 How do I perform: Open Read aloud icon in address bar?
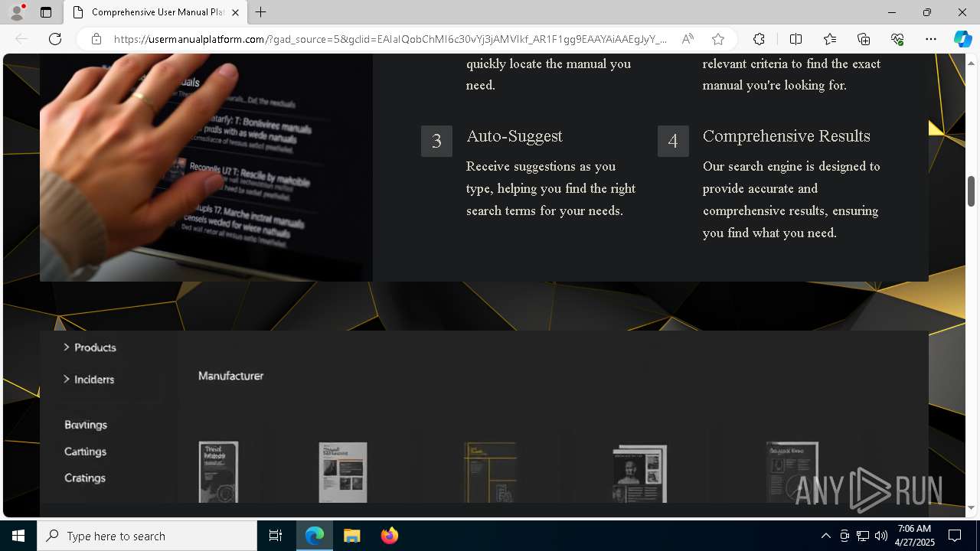(688, 39)
